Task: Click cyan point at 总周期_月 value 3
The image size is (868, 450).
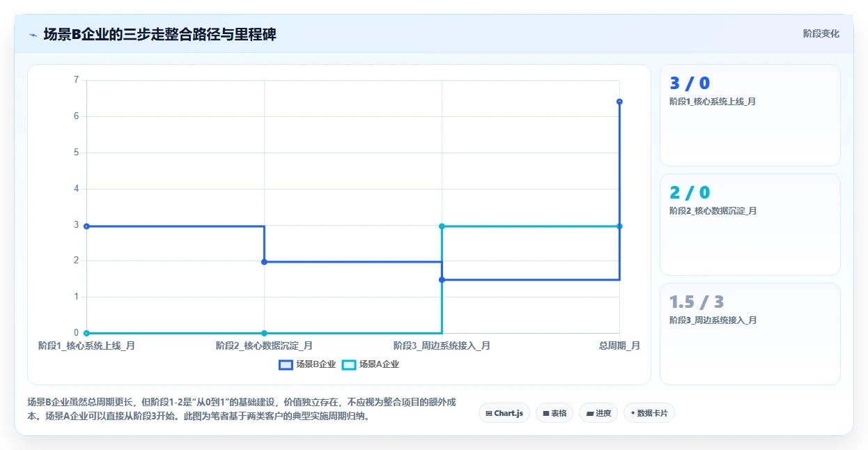Action: (619, 226)
